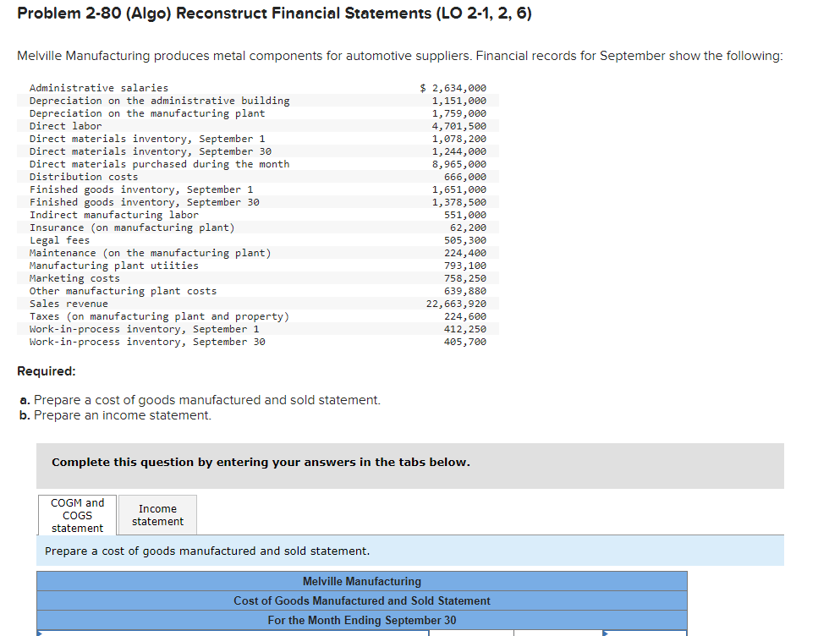Click Manufacturing plant utilities label
Screen dimensions: 840x636
click(113, 266)
